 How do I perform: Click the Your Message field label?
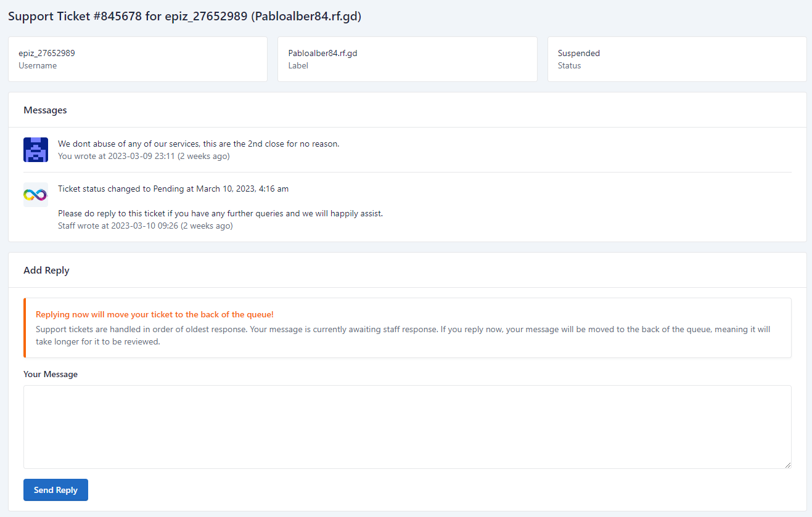(x=51, y=374)
